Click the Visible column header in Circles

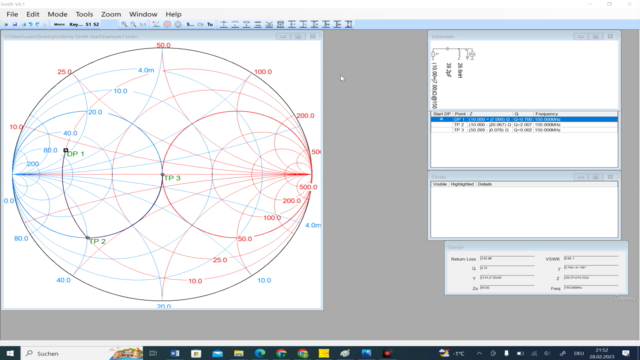tap(440, 184)
